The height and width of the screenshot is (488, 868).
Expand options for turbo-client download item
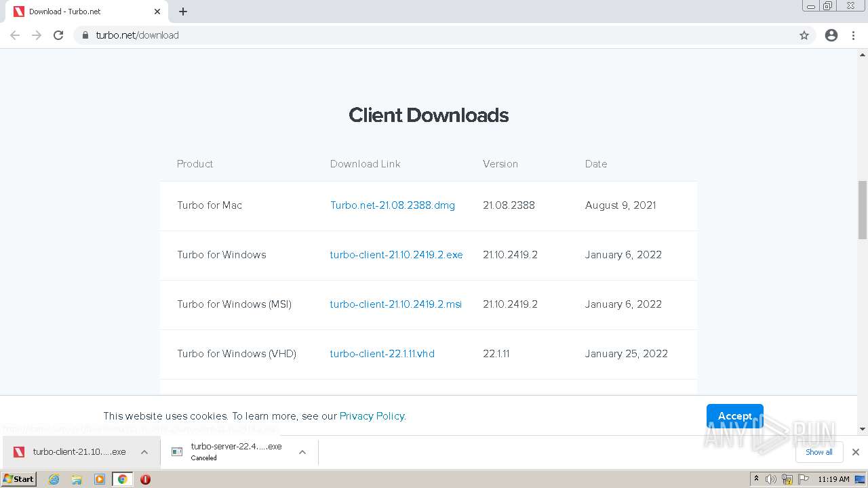tap(144, 452)
